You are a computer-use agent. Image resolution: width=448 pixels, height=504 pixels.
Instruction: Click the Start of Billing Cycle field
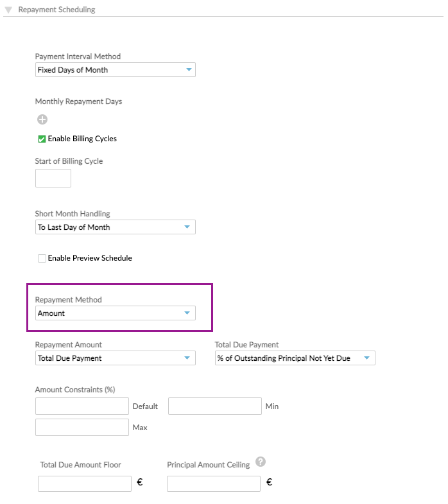coord(53,178)
